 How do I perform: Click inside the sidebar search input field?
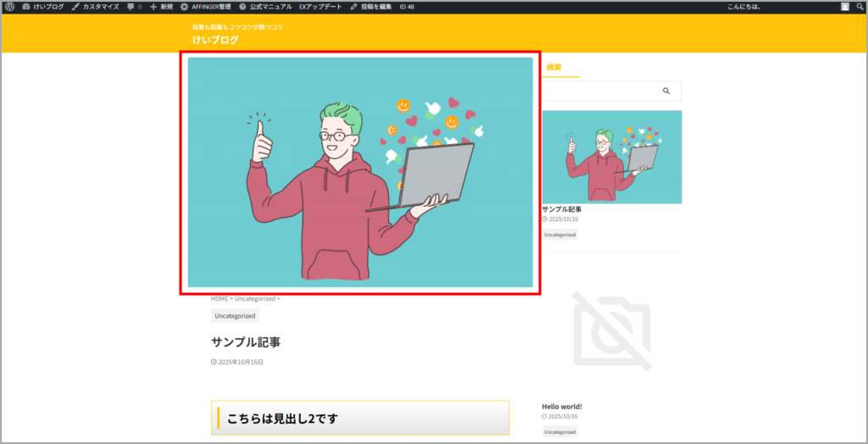tap(598, 91)
